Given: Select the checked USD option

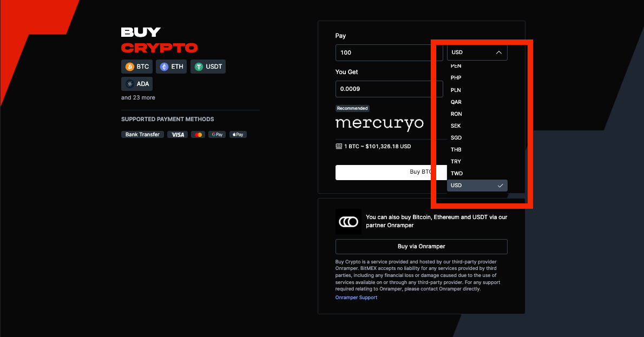Looking at the screenshot, I should pyautogui.click(x=477, y=186).
